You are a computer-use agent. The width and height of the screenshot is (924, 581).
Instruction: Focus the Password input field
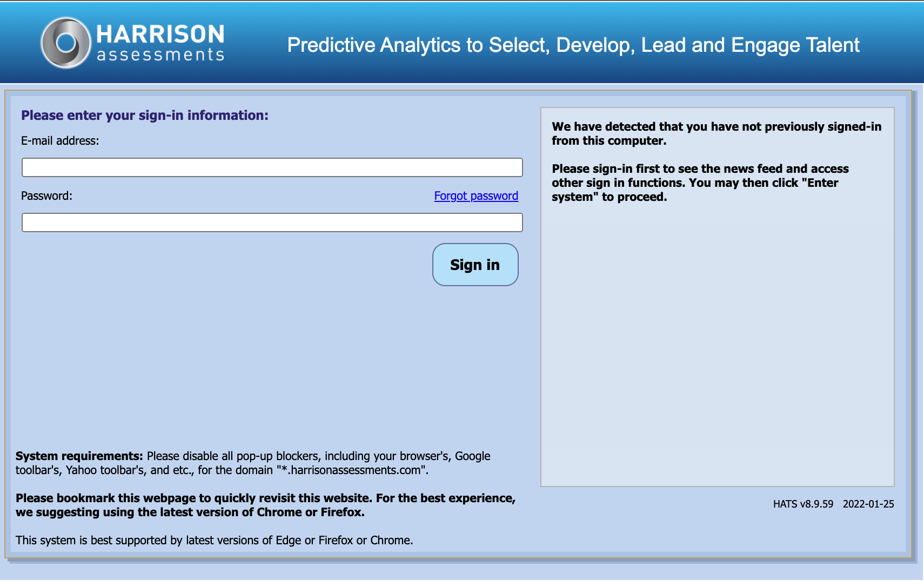coord(272,222)
